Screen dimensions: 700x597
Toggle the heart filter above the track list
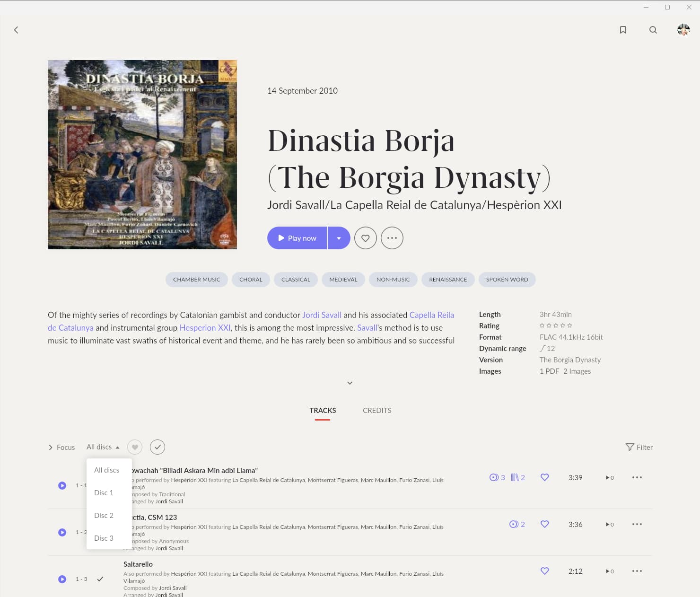coord(135,447)
